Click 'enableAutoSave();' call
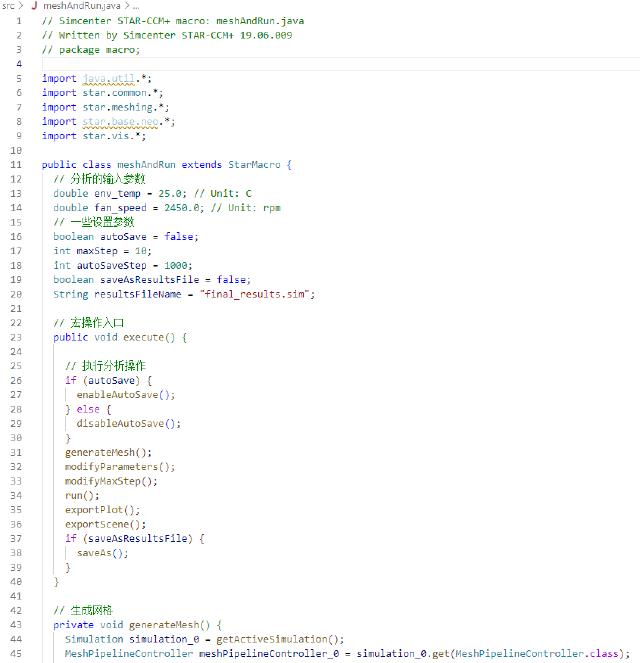The height and width of the screenshot is (663, 640). click(x=126, y=395)
